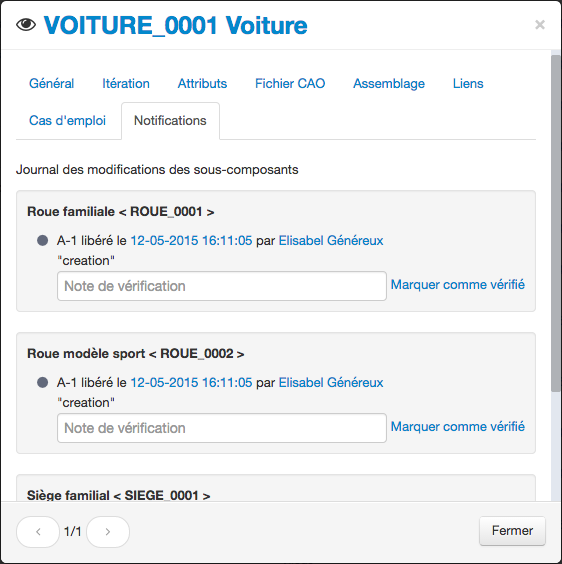Click status dot of ROUE_0001 entry
The image size is (562, 564).
[x=42, y=240]
